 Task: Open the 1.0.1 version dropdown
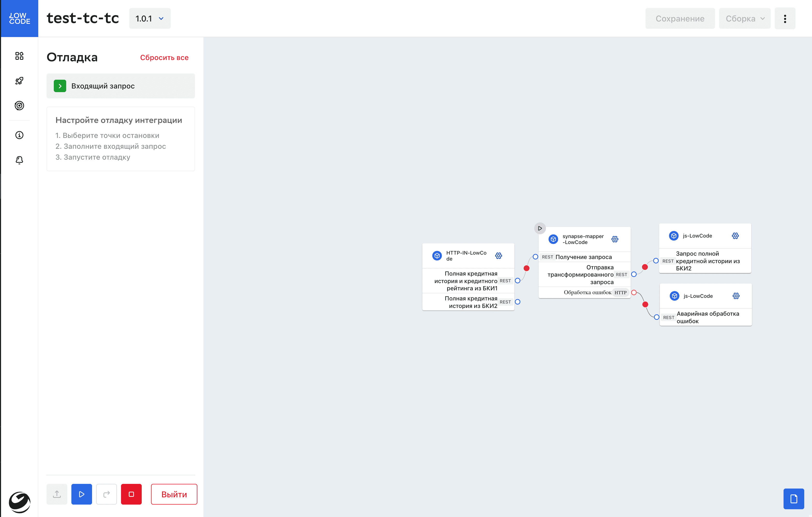click(x=150, y=19)
